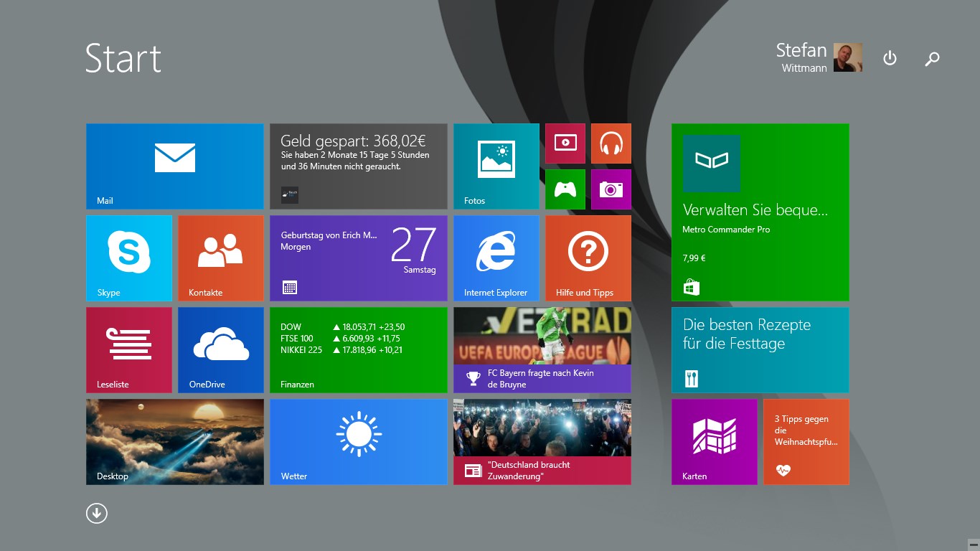Open the Mail tile
Screen dimensions: 980x551
point(174,166)
